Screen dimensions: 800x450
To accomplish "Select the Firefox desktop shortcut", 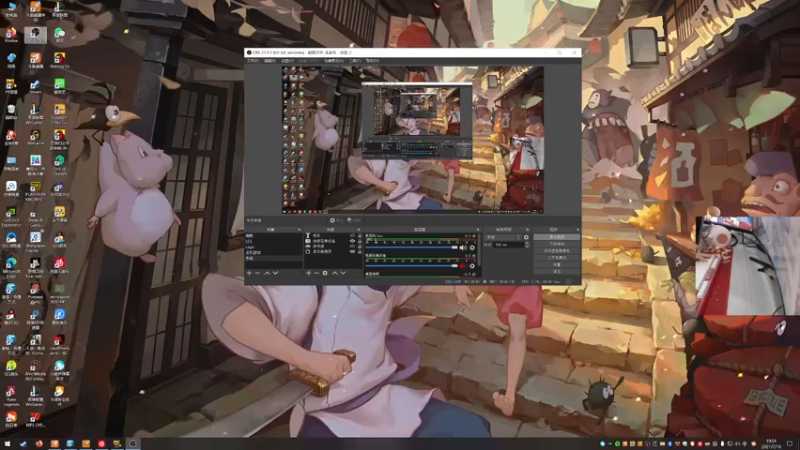I will point(11,35).
